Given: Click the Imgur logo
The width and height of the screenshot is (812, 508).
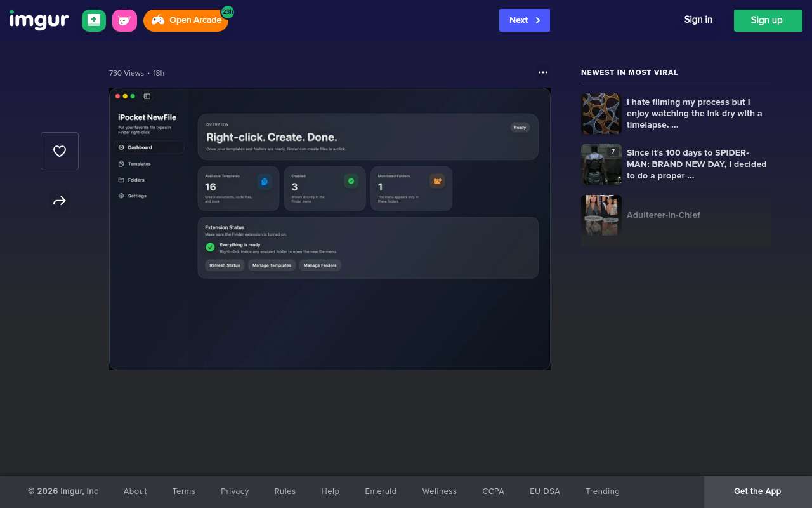Looking at the screenshot, I should (39, 20).
